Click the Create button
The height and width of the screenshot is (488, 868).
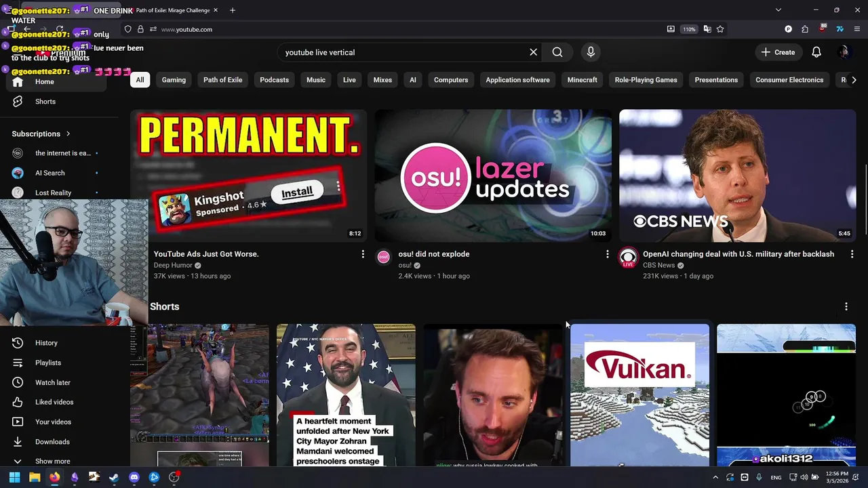coord(778,52)
